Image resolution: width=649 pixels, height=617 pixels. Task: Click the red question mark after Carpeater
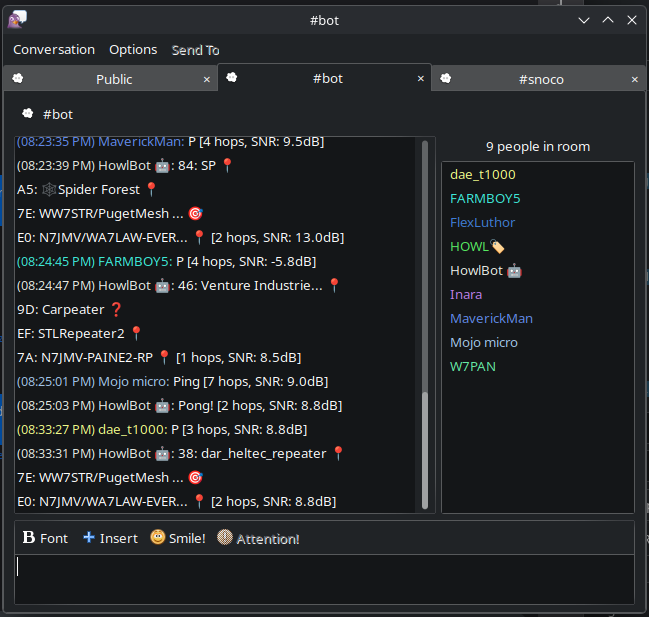[116, 310]
